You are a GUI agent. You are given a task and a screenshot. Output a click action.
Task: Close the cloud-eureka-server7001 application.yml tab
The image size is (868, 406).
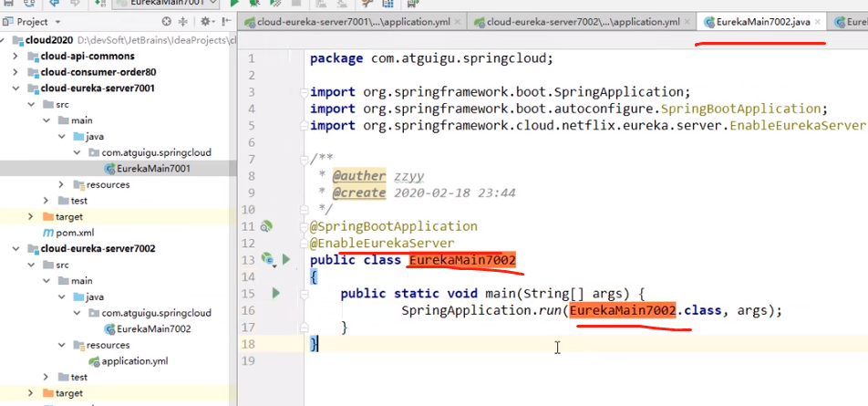(457, 22)
